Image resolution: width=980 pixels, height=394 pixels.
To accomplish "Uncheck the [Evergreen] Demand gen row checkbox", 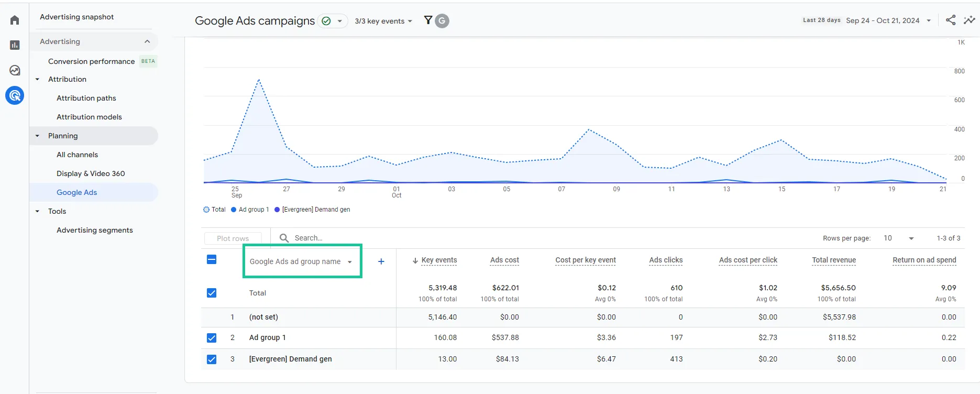I will [212, 359].
